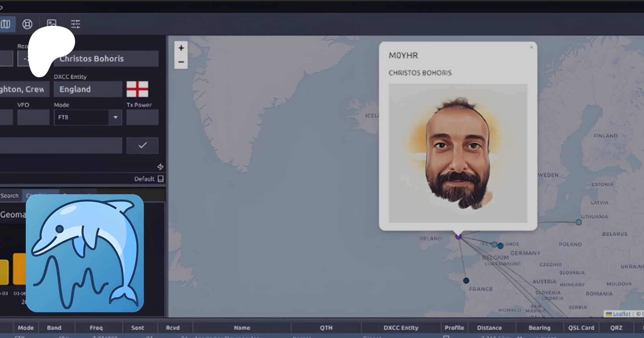Viewport: 644px width, 338px height.
Task: Open the map view toolbar icon
Action: [x=6, y=24]
